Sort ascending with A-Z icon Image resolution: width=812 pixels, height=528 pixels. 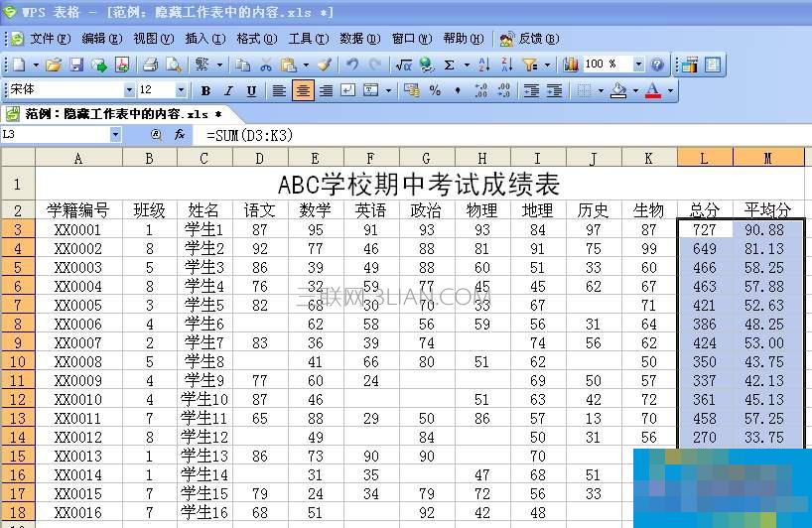(483, 65)
